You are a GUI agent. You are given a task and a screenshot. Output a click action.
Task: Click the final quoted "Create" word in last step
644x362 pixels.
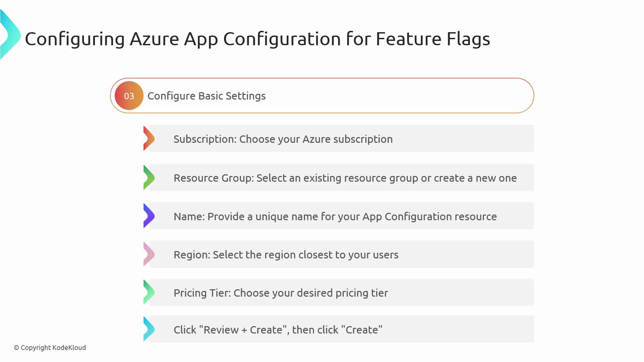pos(362,330)
